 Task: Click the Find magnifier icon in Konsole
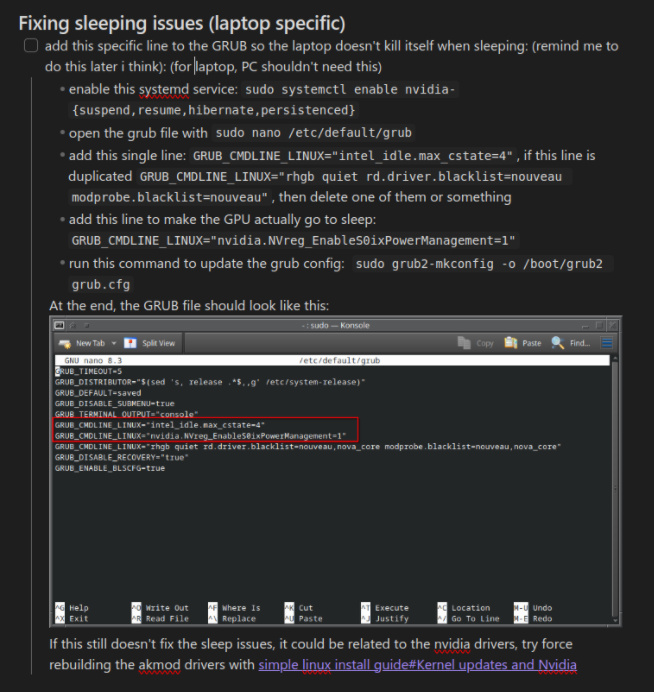557,343
